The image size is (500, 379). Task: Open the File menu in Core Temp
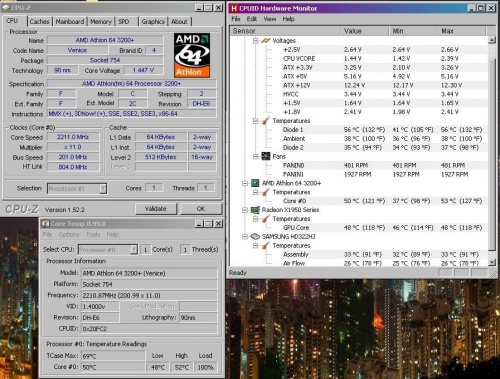[47, 234]
